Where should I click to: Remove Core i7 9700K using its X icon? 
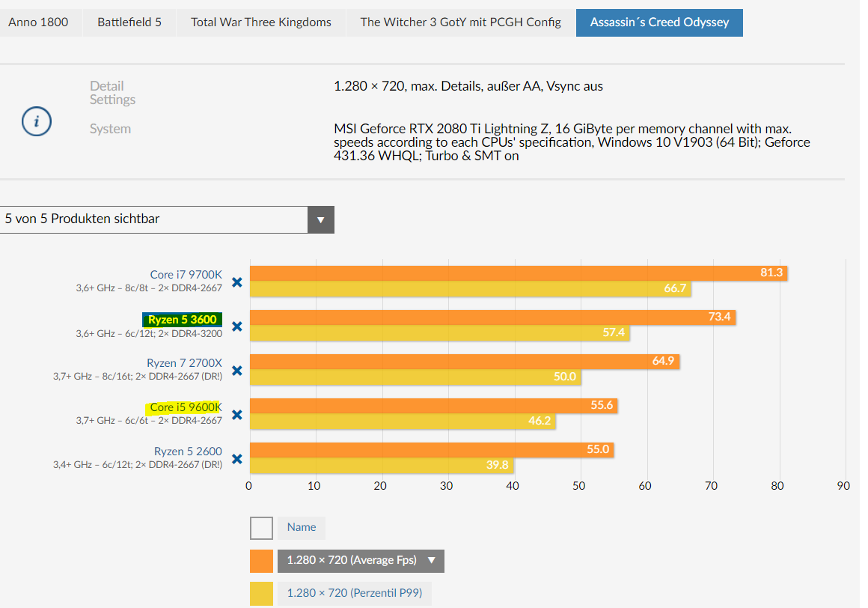click(x=237, y=282)
